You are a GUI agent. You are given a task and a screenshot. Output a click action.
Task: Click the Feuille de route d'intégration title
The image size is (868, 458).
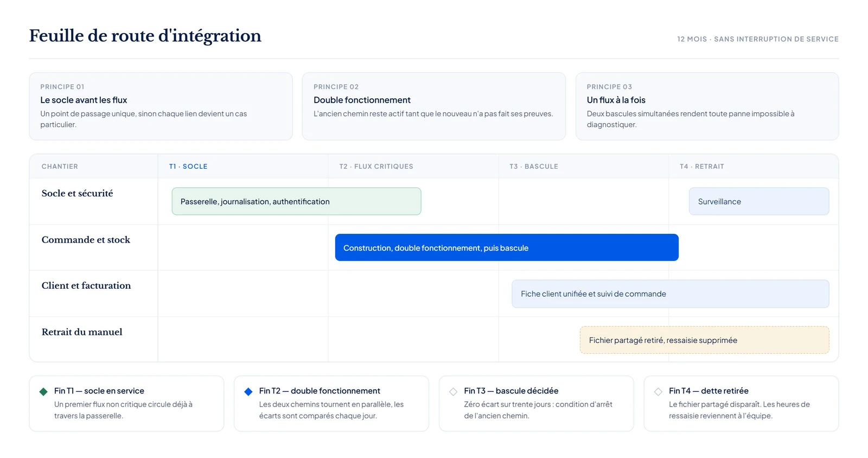pyautogui.click(x=145, y=36)
